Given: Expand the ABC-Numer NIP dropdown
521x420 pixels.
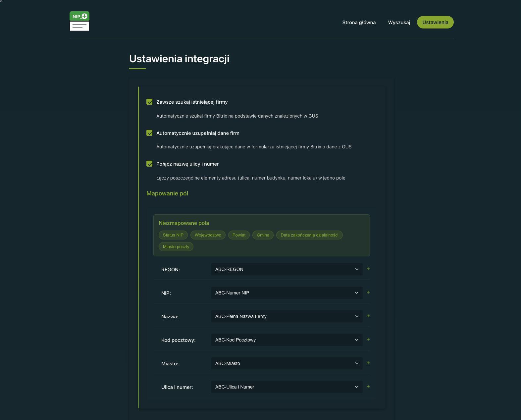Looking at the screenshot, I should tap(287, 293).
